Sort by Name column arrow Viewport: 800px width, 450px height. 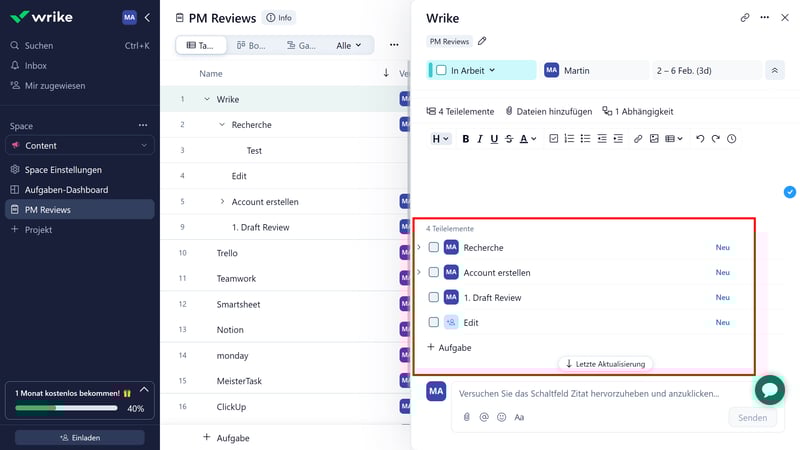pos(386,73)
